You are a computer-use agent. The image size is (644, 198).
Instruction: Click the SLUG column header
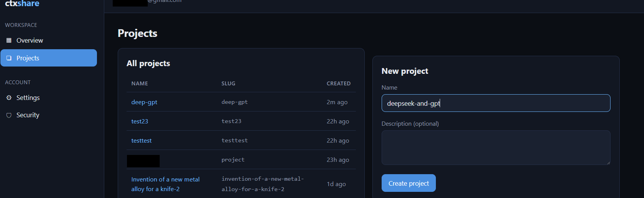coord(229,83)
